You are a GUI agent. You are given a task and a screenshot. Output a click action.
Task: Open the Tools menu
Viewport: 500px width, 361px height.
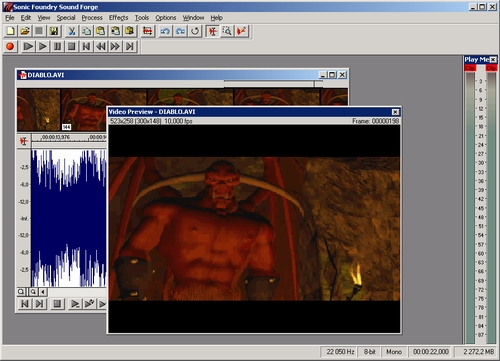click(142, 18)
